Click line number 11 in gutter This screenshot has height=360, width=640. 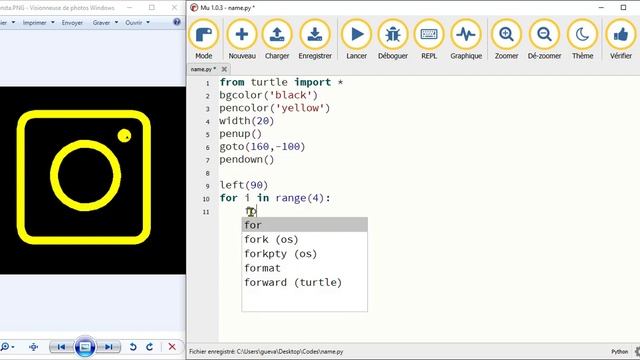[206, 212]
